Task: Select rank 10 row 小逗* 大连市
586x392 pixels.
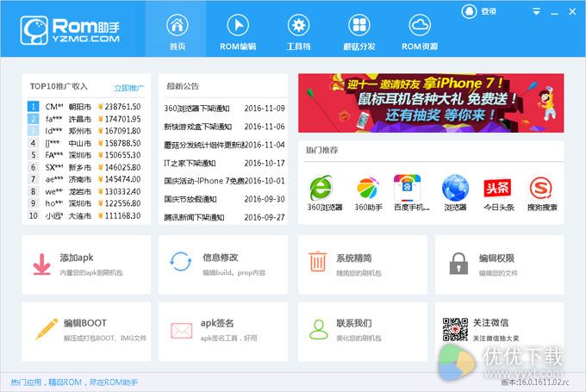Action: [x=84, y=215]
